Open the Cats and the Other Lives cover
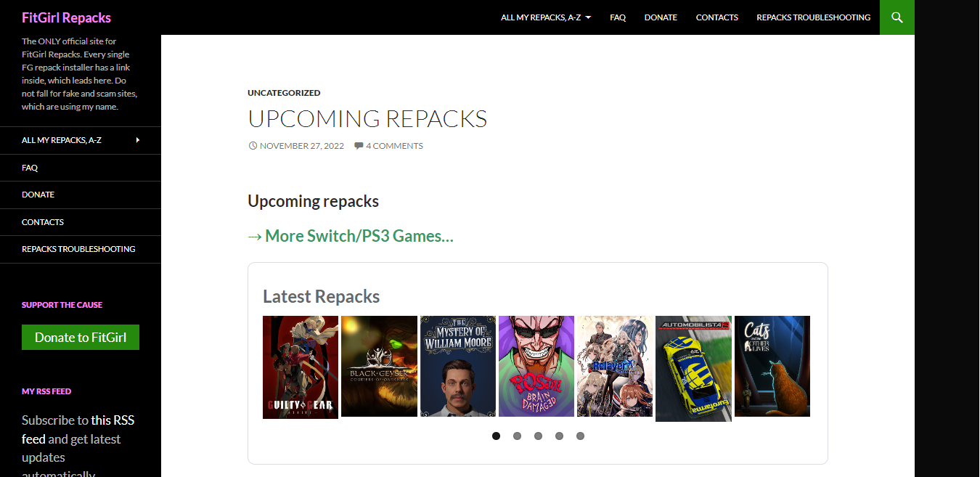 [x=772, y=366]
